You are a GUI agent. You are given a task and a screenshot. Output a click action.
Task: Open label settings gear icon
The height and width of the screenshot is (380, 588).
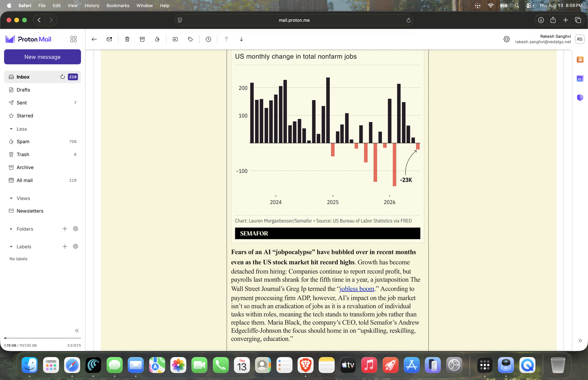point(75,246)
